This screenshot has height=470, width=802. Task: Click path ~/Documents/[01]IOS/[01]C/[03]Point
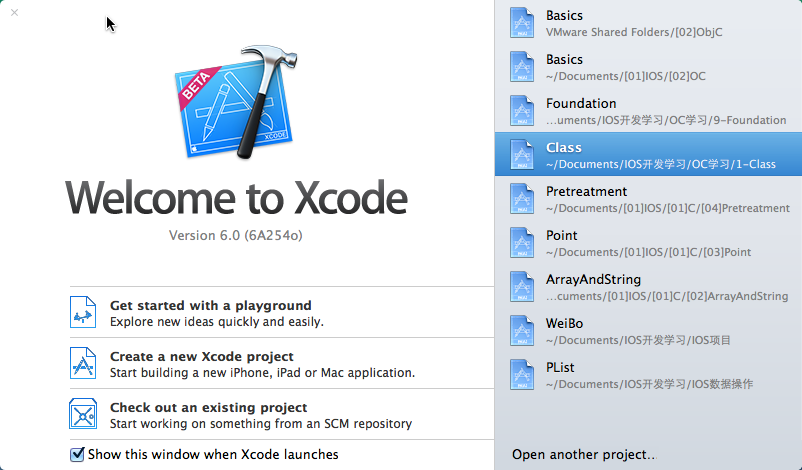tap(648, 252)
